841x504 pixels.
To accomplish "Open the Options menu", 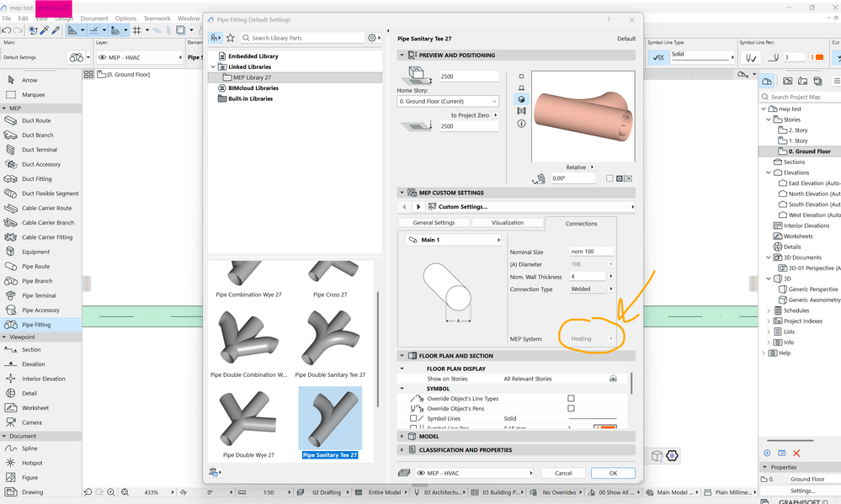I will pyautogui.click(x=125, y=19).
